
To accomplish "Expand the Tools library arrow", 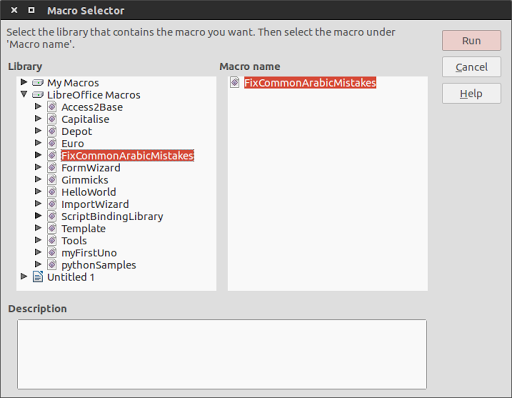I will [38, 240].
